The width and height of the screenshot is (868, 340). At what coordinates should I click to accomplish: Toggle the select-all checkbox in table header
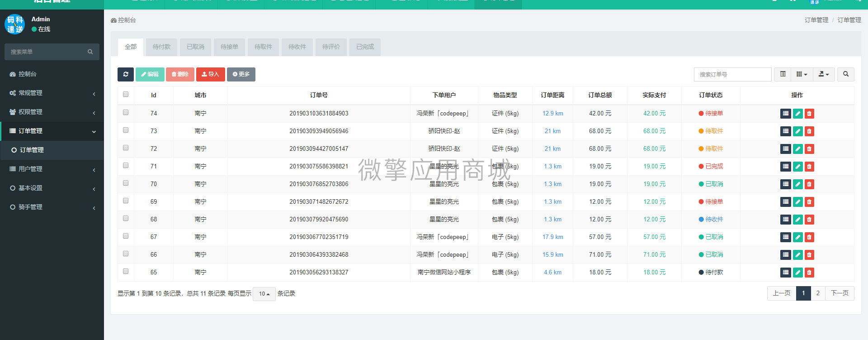point(126,95)
